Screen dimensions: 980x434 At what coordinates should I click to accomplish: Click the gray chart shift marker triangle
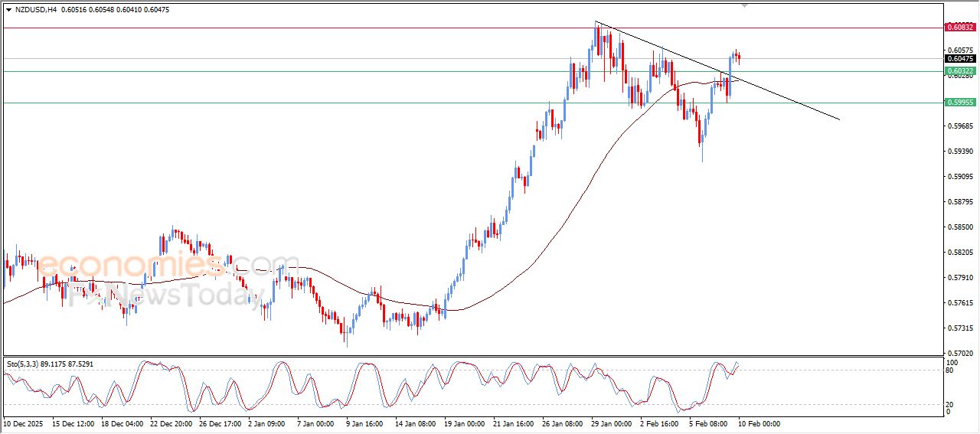[x=745, y=5]
